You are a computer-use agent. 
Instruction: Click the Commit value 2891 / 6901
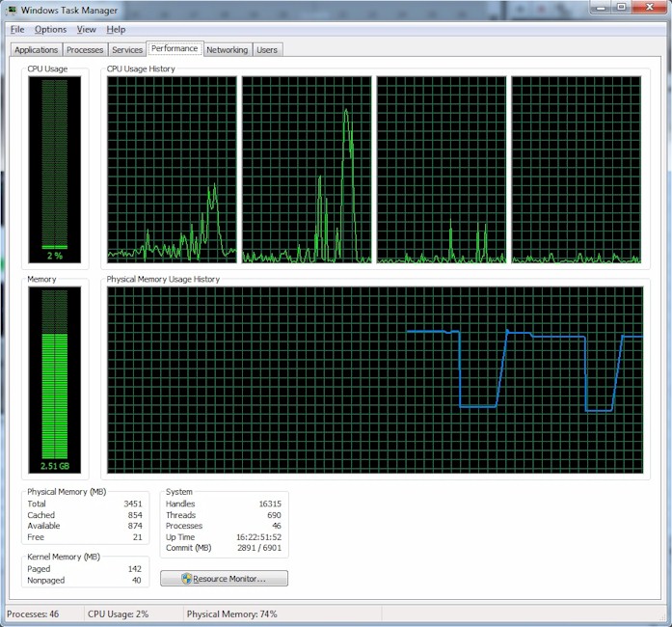pyautogui.click(x=259, y=548)
